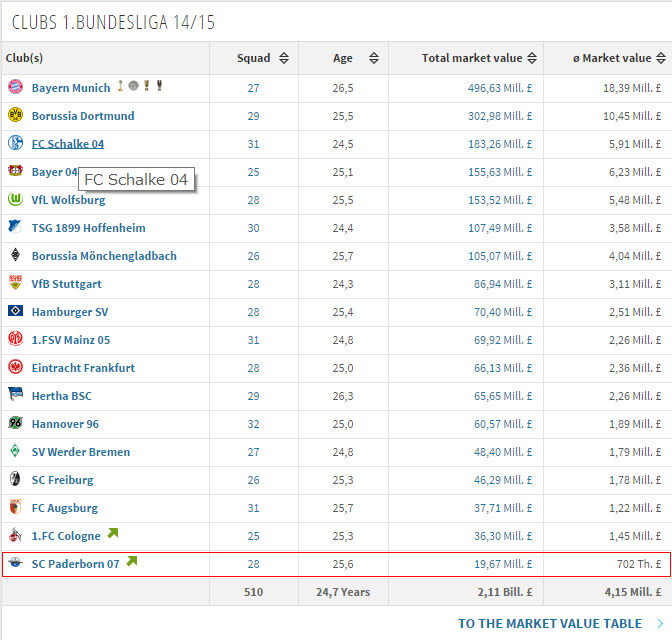This screenshot has height=640, width=672.
Task: Sort by average Market value arrows
Action: (x=663, y=59)
